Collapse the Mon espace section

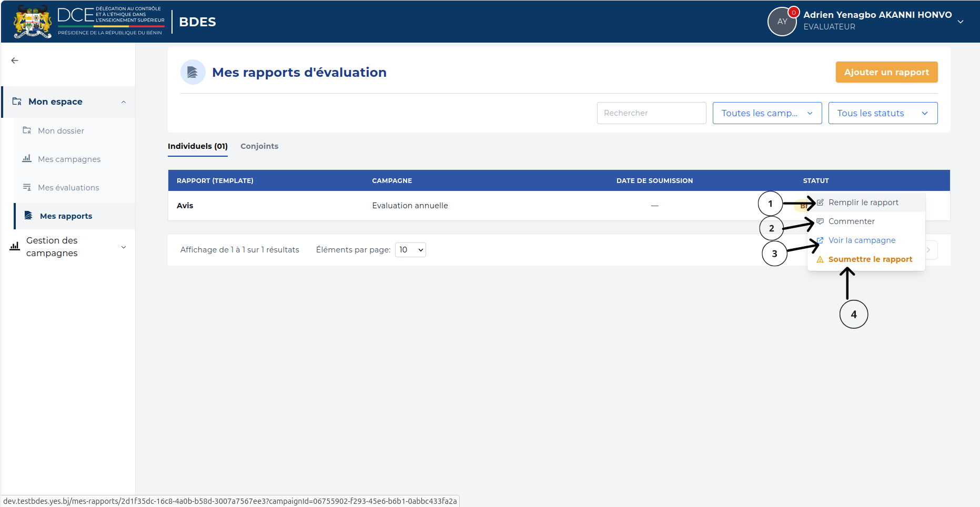(x=124, y=102)
